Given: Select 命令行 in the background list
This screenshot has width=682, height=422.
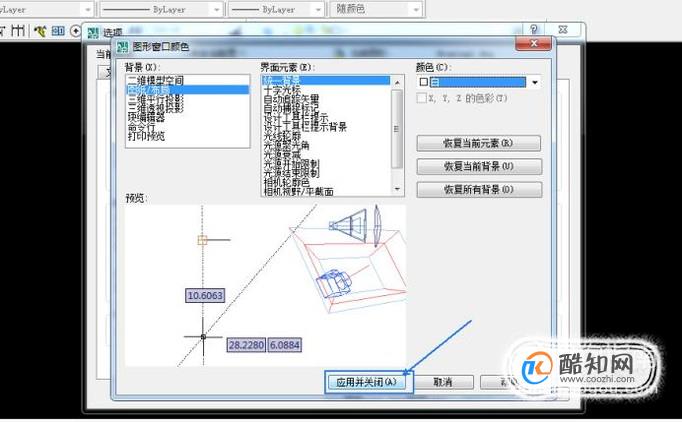Looking at the screenshot, I should coord(141,127).
